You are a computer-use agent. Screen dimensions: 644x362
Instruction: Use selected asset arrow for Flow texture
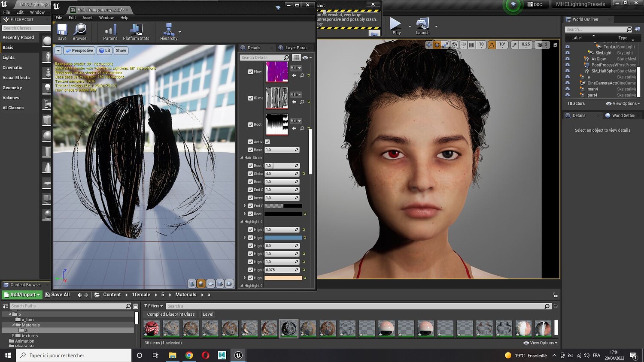[x=294, y=75]
